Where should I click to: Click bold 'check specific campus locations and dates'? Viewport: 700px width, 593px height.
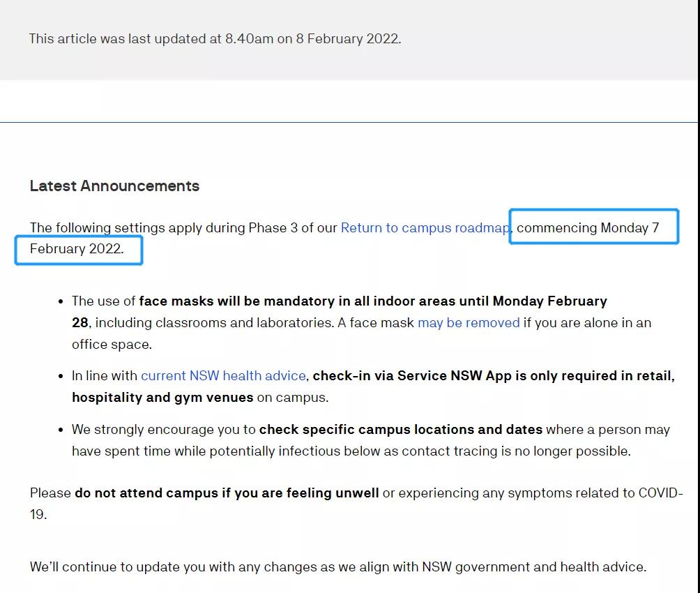click(x=400, y=430)
